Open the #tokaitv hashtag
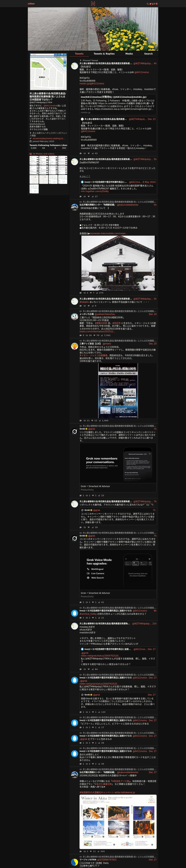 pos(84,302)
